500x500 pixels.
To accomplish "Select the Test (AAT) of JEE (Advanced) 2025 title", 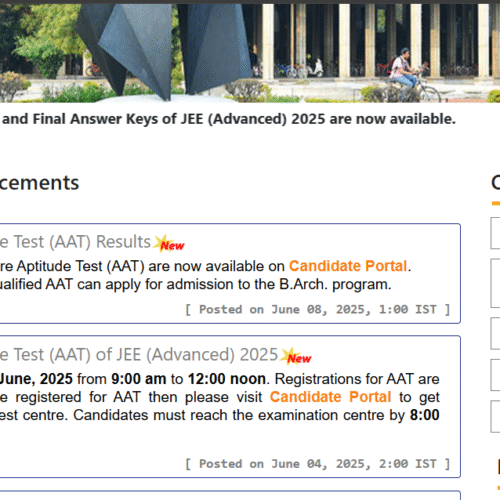I will (139, 354).
